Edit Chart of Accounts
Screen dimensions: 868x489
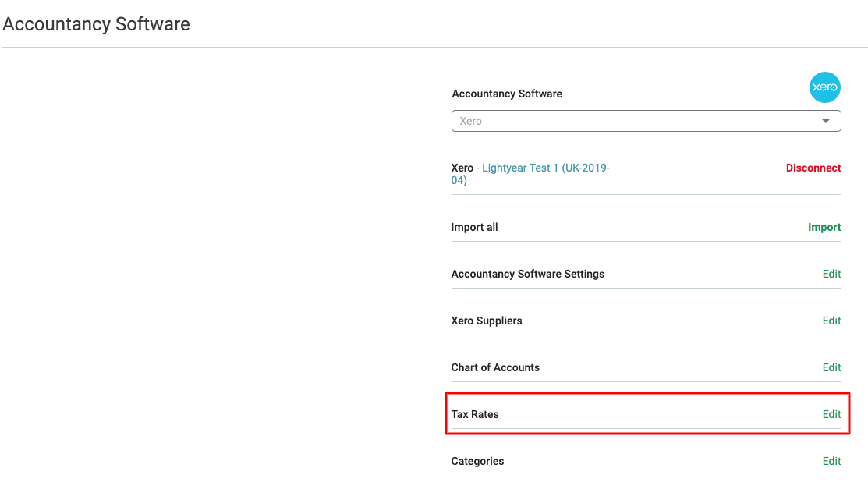(x=831, y=367)
